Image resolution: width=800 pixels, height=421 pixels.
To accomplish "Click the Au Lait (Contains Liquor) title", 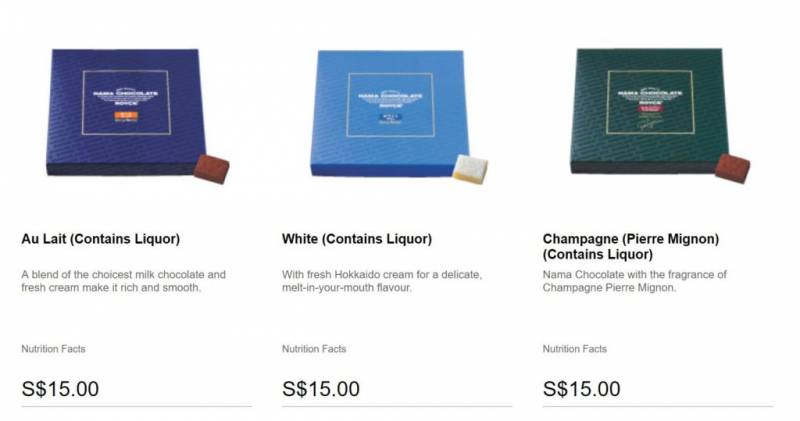I will [101, 239].
